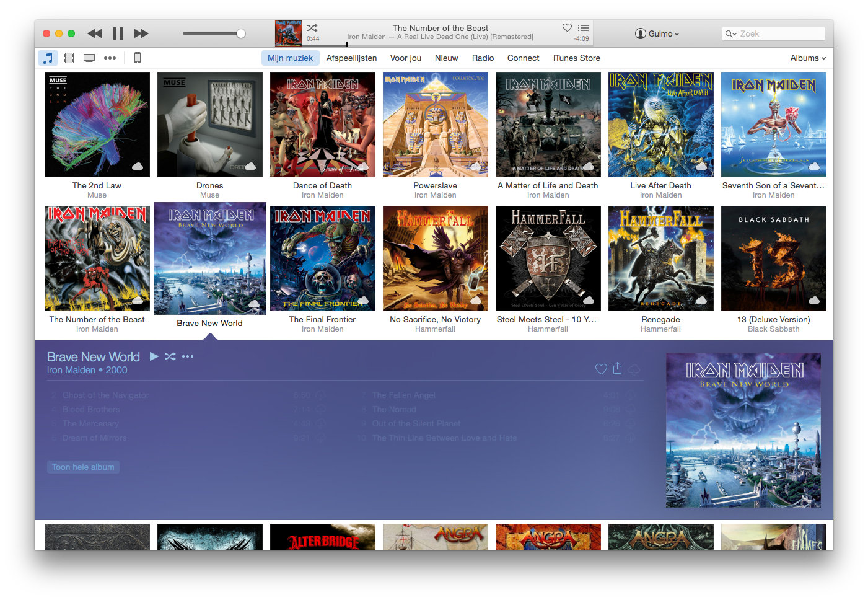This screenshot has width=868, height=600.
Task: Click iCloud icon on Renegade cover
Action: pyautogui.click(x=701, y=300)
